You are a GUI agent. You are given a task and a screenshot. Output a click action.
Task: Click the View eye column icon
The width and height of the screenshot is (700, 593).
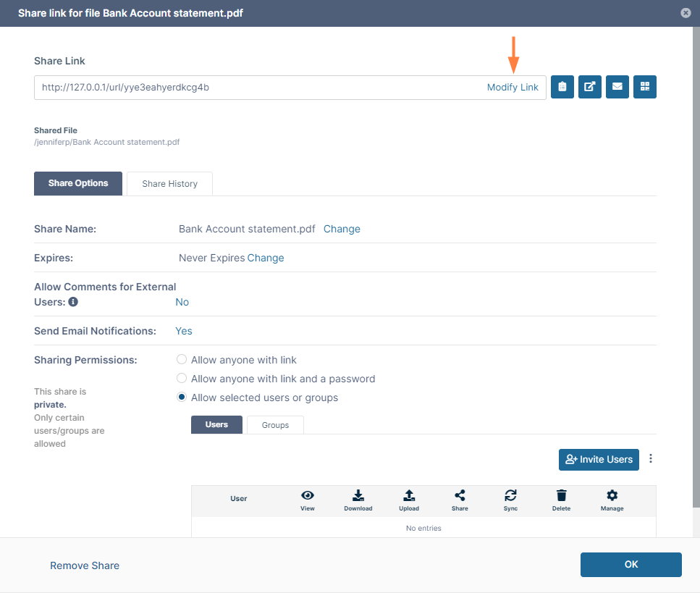tap(308, 496)
